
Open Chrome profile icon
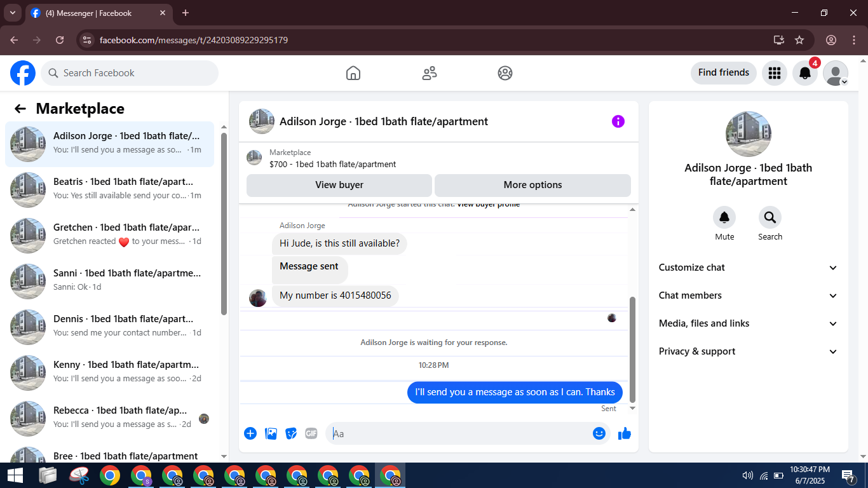tap(831, 40)
